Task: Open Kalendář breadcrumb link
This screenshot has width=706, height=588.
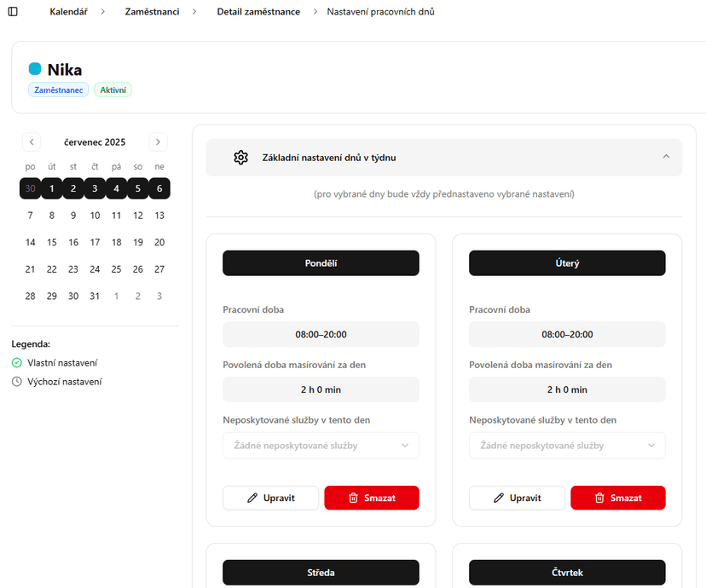Action: (x=68, y=12)
